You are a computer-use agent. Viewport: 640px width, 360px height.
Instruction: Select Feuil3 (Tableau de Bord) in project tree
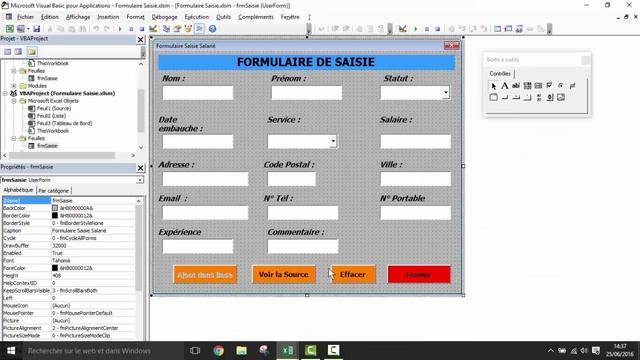pos(64,123)
